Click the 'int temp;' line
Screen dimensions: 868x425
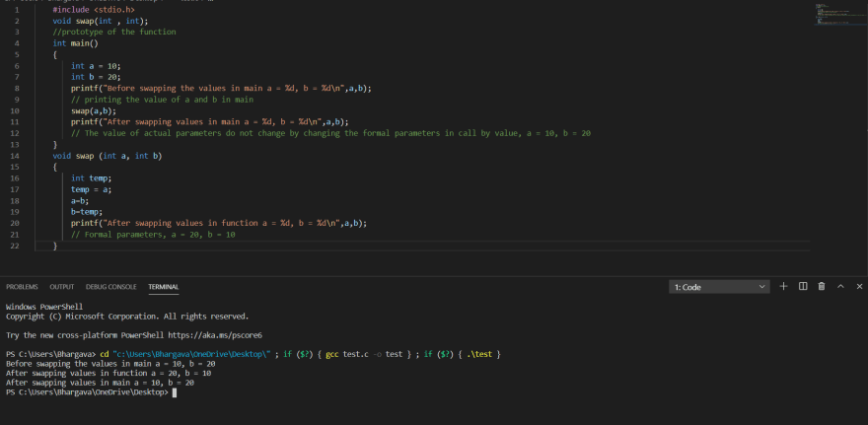(92, 178)
